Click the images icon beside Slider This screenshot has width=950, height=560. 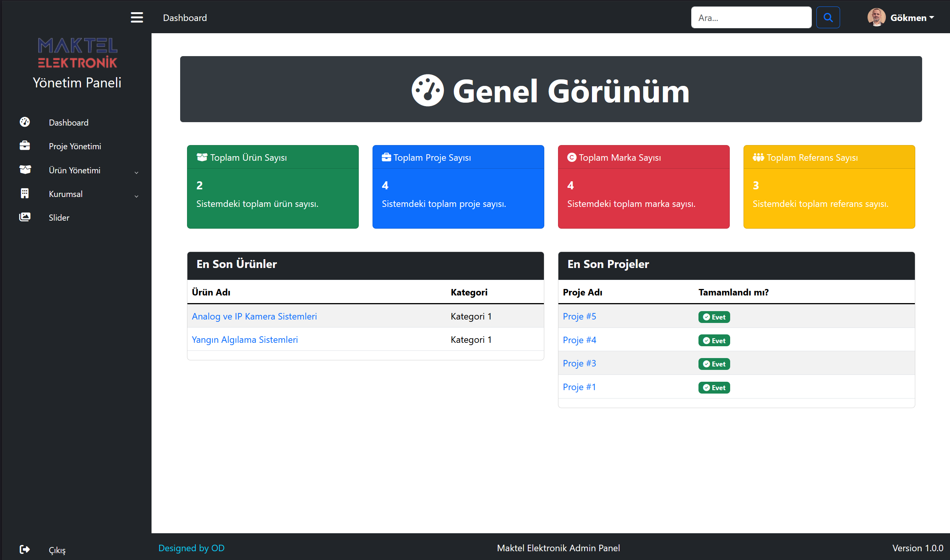click(x=25, y=217)
